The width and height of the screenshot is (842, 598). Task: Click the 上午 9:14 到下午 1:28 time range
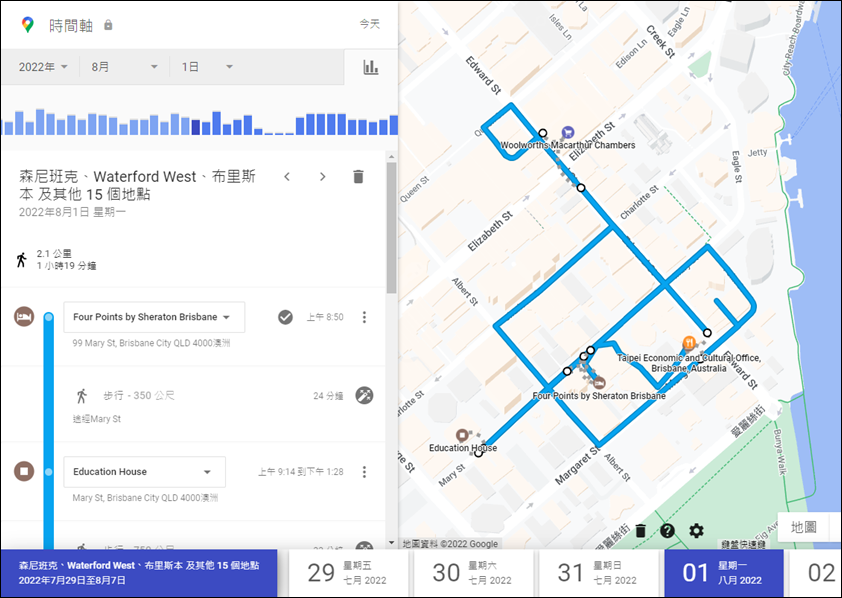pos(301,472)
